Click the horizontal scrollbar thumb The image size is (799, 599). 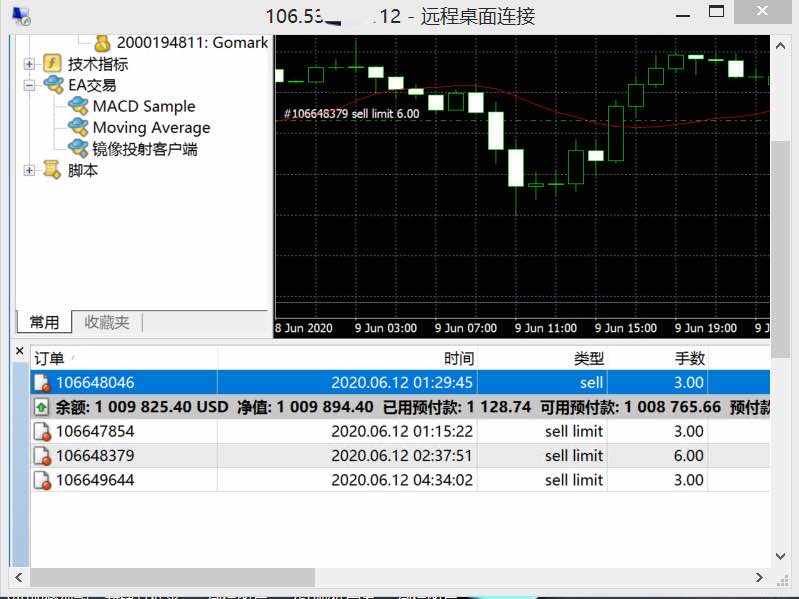pos(172,577)
